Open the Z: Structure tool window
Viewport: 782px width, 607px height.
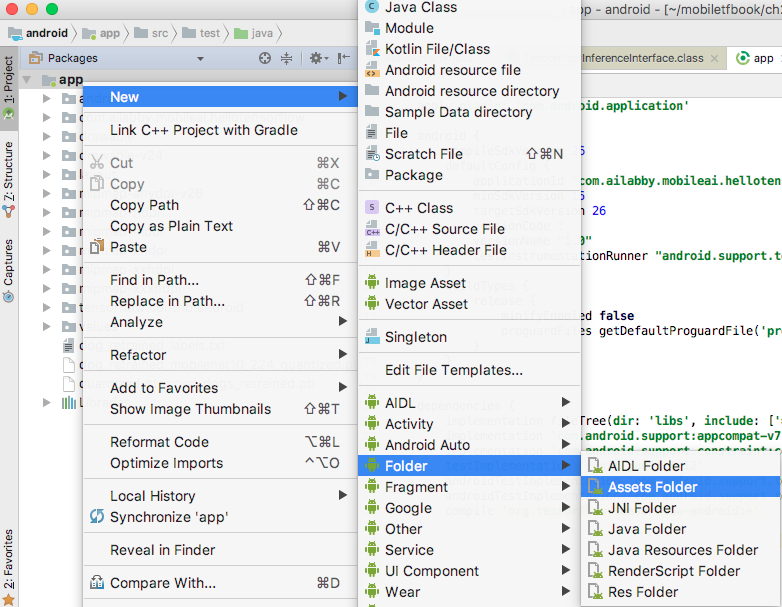pos(8,179)
